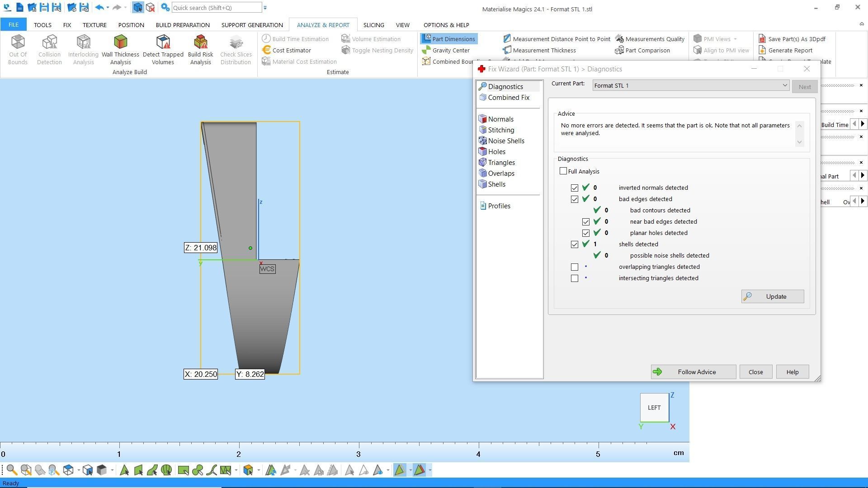Click Detect Trapped Volumes icon
Image resolution: width=868 pixels, height=488 pixels.
pyautogui.click(x=163, y=49)
